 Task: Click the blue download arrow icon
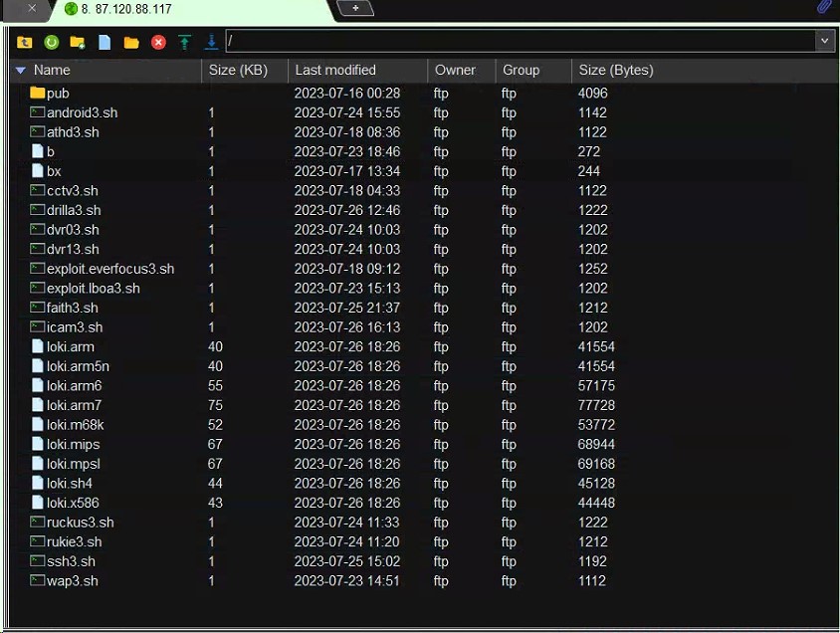[x=211, y=42]
